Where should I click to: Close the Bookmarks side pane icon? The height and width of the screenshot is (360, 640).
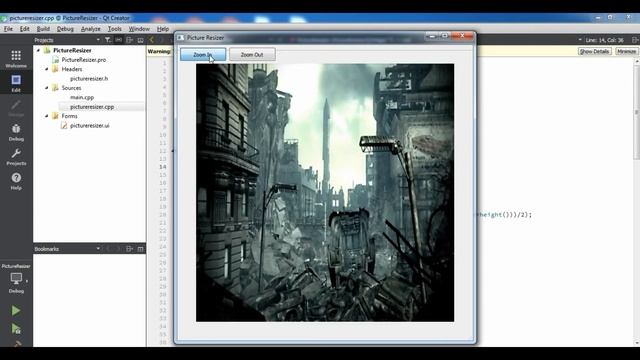tap(140, 249)
